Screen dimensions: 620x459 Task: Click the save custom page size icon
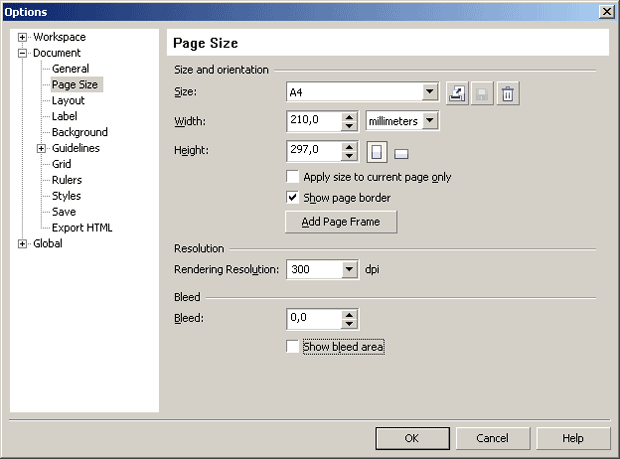(482, 93)
